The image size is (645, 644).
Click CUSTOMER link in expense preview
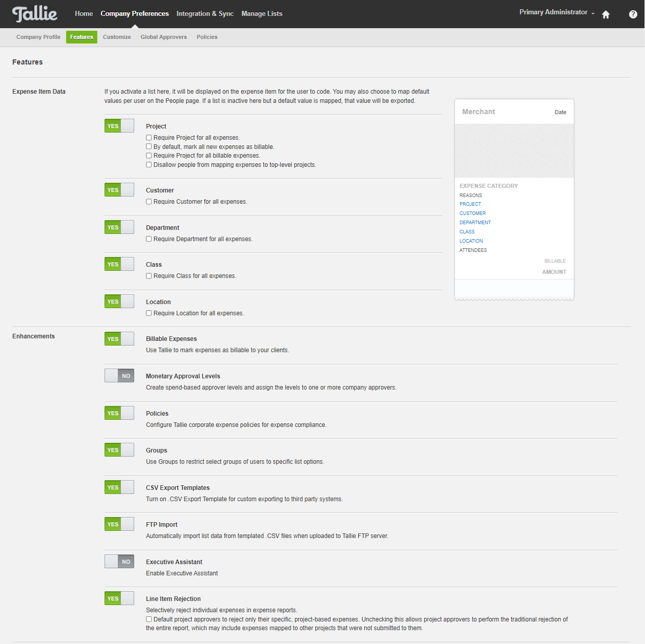472,213
